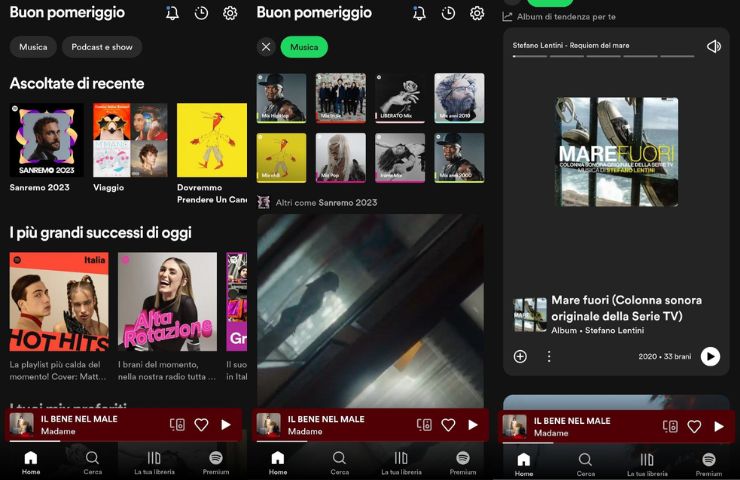This screenshot has height=480, width=740.
Task: Tap the Mare fuori album title link
Action: click(x=626, y=307)
